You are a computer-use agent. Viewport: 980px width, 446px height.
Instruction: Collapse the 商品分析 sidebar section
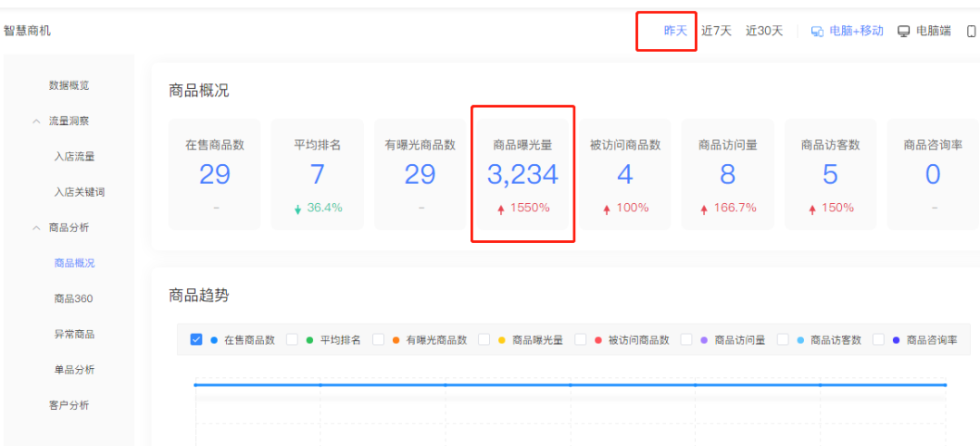[36, 228]
